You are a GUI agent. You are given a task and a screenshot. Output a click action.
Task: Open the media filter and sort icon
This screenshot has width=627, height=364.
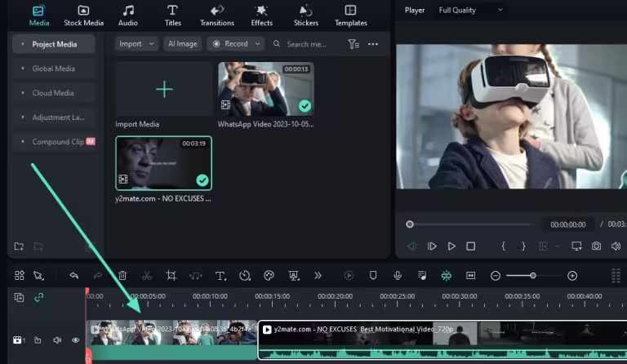[x=354, y=44]
